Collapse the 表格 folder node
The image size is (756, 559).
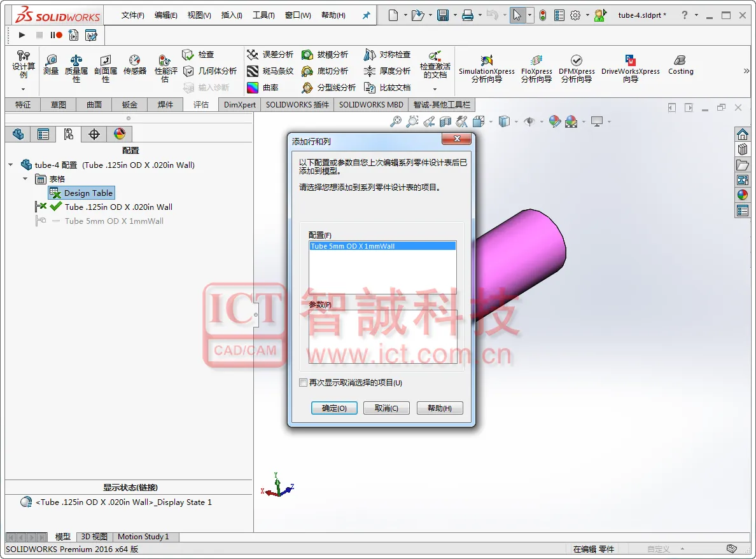(x=25, y=179)
